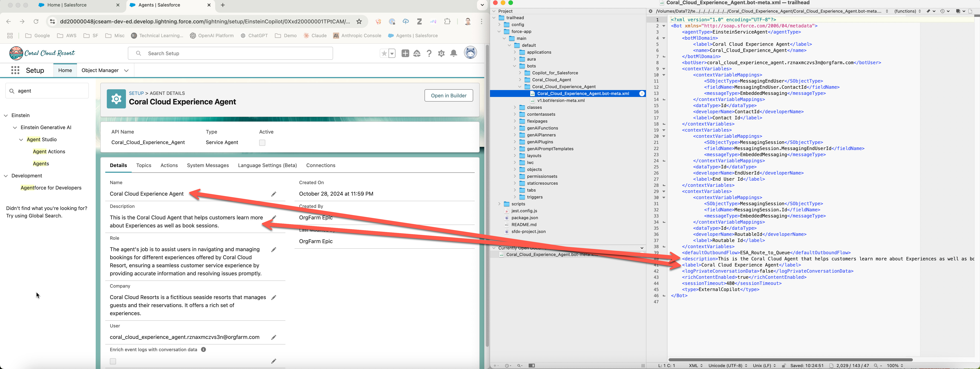Open XML language selector in status bar
This screenshot has width=980, height=369.
point(696,366)
